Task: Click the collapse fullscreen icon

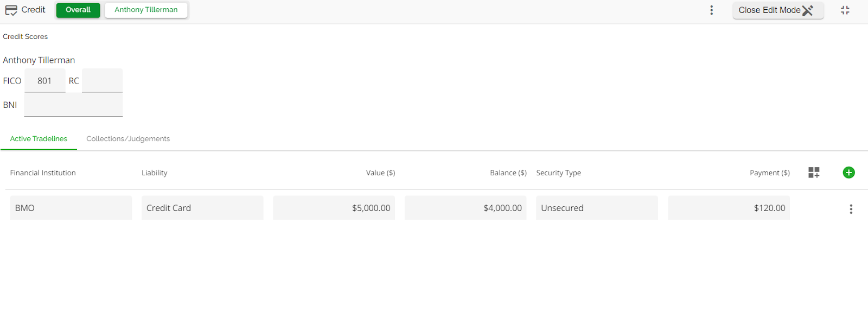Action: tap(845, 10)
